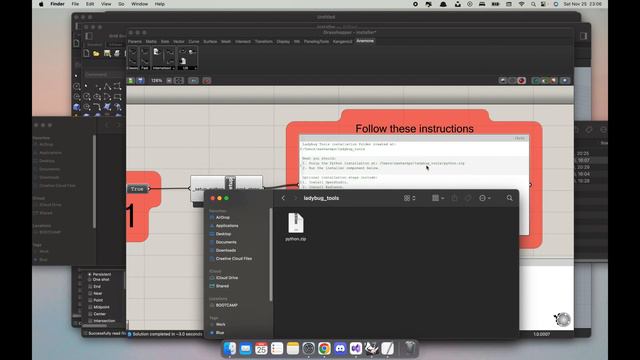Open Google Chrome from the Dock
The width and height of the screenshot is (640, 360).
324,349
